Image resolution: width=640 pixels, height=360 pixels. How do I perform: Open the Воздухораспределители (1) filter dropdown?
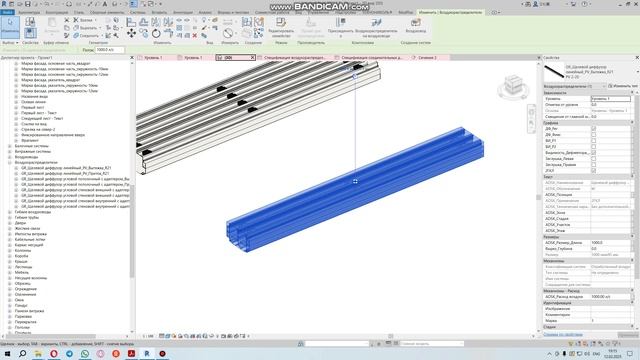point(575,86)
